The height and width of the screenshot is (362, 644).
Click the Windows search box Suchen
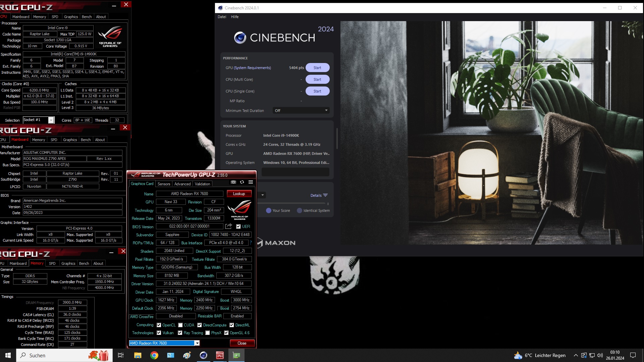coord(64,355)
